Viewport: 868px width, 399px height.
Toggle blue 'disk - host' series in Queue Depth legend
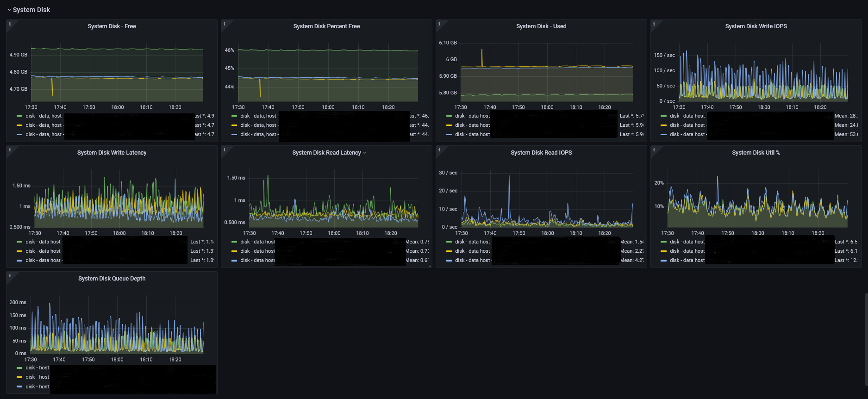37,387
